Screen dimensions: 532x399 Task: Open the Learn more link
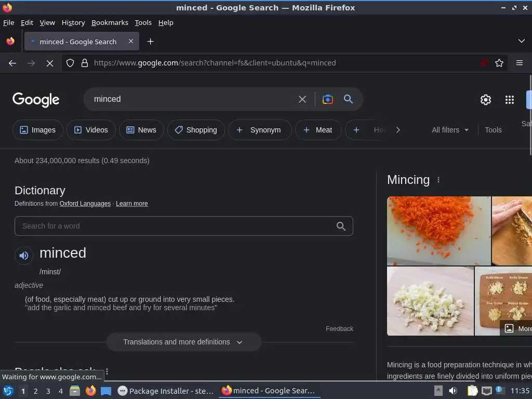pyautogui.click(x=131, y=204)
